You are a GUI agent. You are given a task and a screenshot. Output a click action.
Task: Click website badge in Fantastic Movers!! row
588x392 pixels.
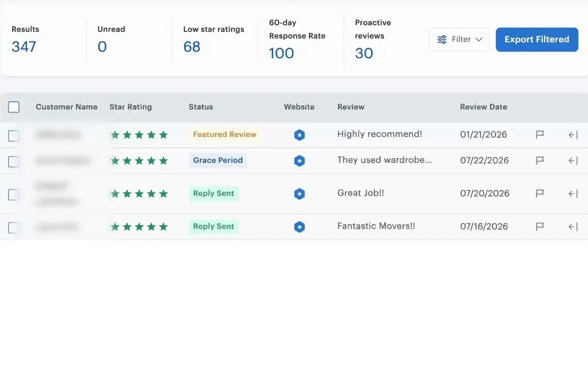299,227
